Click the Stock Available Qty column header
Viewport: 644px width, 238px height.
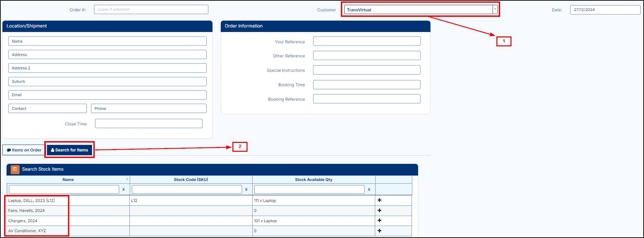313,180
